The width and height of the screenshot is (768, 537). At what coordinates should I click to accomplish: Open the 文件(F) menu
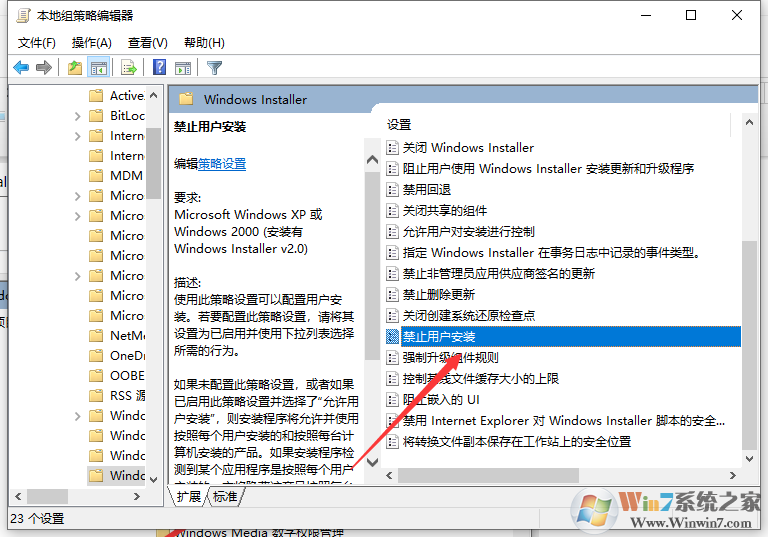pyautogui.click(x=37, y=43)
